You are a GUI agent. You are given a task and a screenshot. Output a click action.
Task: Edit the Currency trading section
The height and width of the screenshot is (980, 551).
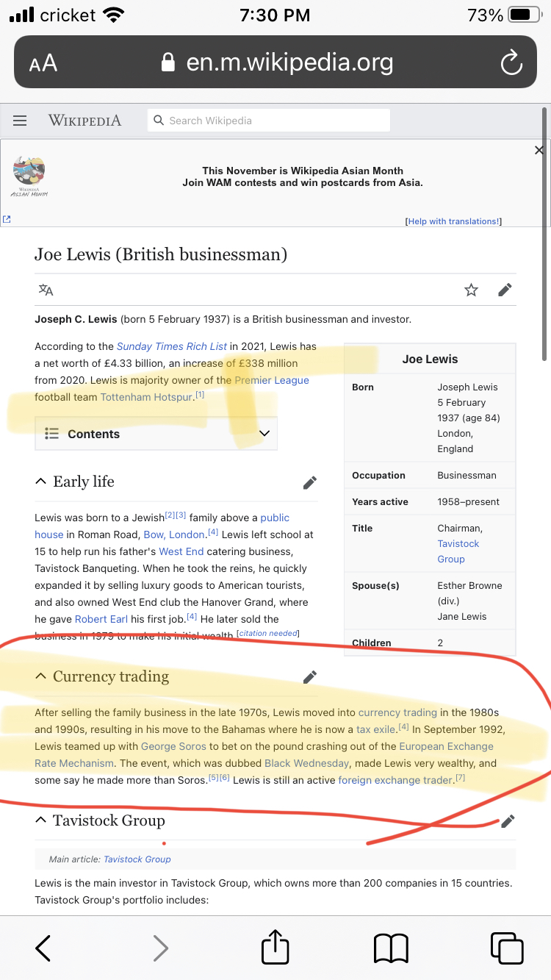pyautogui.click(x=310, y=676)
